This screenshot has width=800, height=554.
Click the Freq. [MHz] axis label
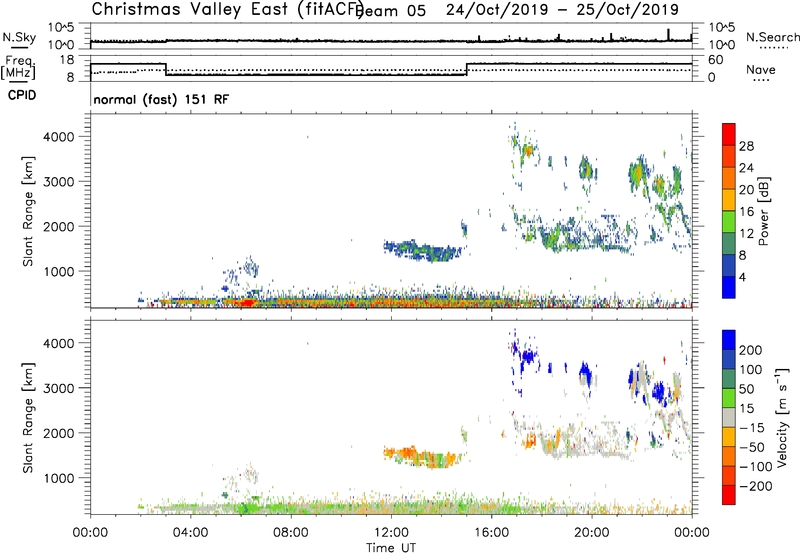point(18,67)
